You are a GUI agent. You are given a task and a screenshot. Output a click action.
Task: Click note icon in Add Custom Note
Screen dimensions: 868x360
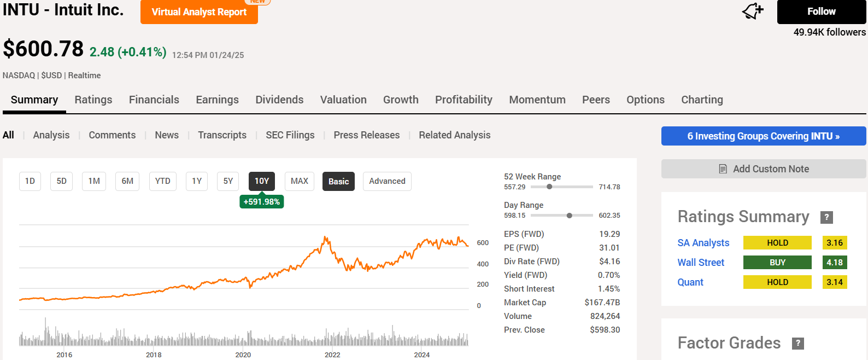pyautogui.click(x=723, y=169)
